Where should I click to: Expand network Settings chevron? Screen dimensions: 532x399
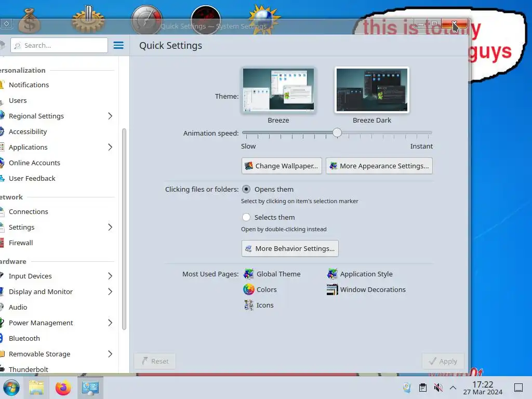[110, 228]
